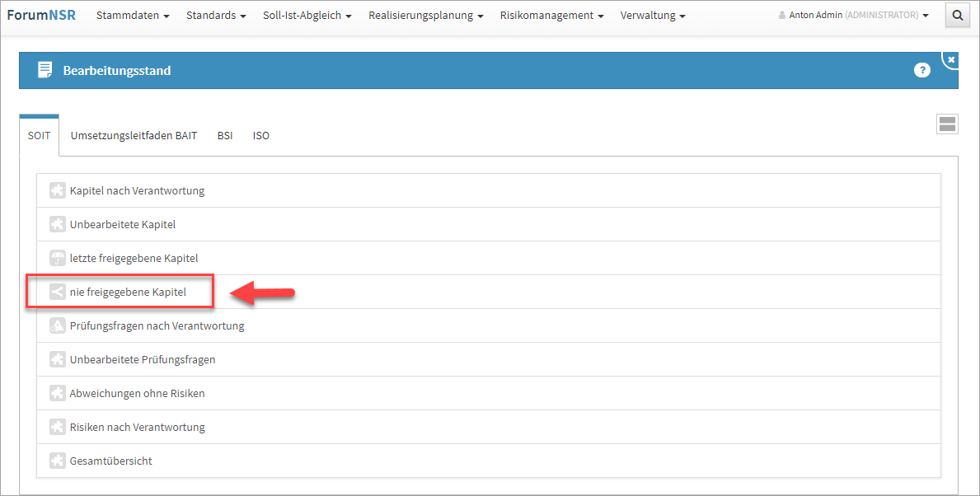Expand the Standards menu
The image size is (980, 496).
216,16
